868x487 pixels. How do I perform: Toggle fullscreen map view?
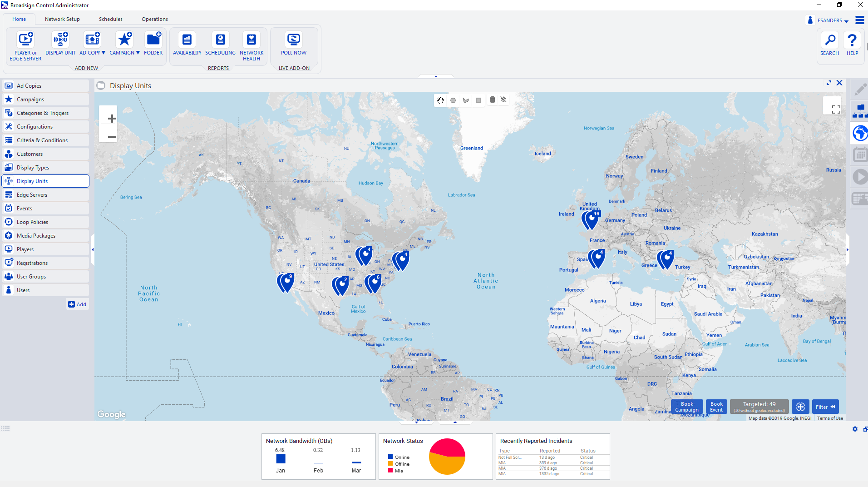click(x=836, y=109)
